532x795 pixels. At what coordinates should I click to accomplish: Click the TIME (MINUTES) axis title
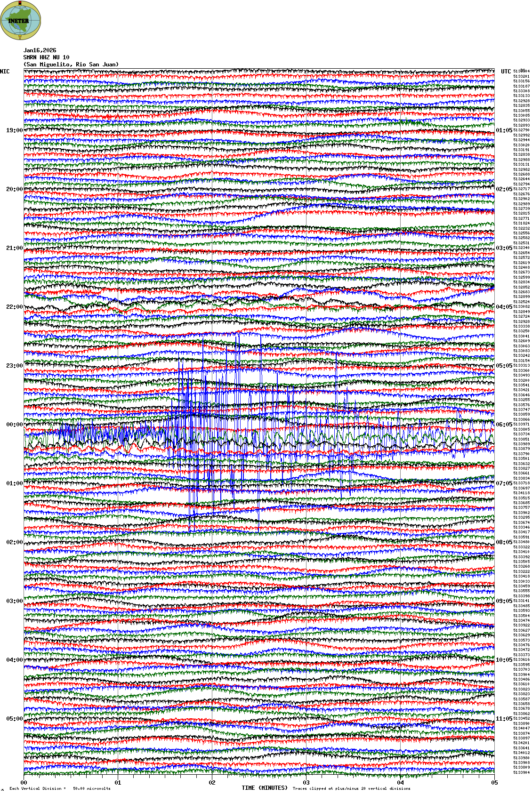264,788
